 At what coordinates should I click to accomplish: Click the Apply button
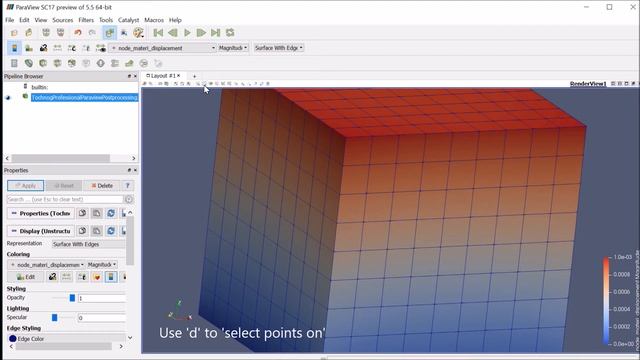tap(25, 186)
